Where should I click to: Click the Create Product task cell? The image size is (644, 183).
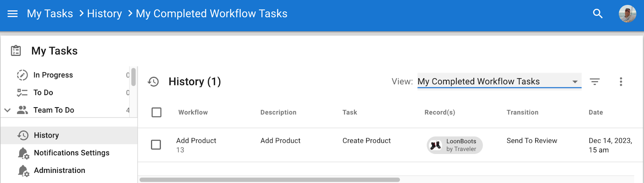(366, 141)
